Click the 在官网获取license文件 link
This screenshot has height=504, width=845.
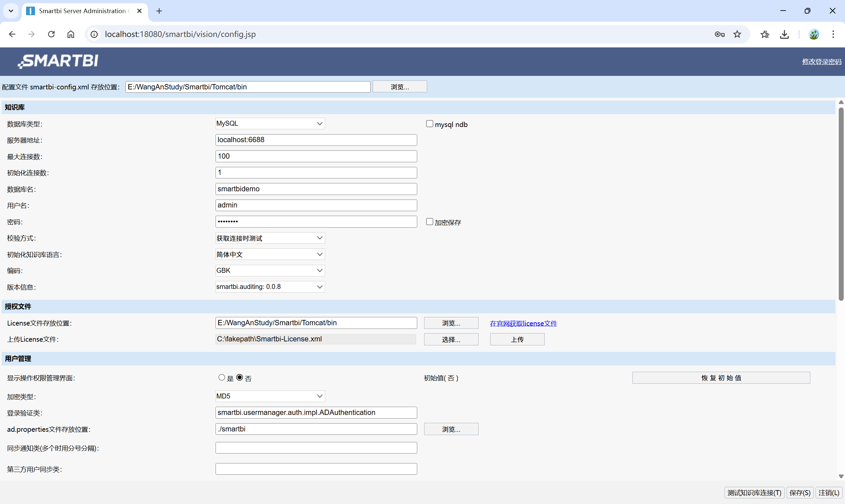coord(523,323)
